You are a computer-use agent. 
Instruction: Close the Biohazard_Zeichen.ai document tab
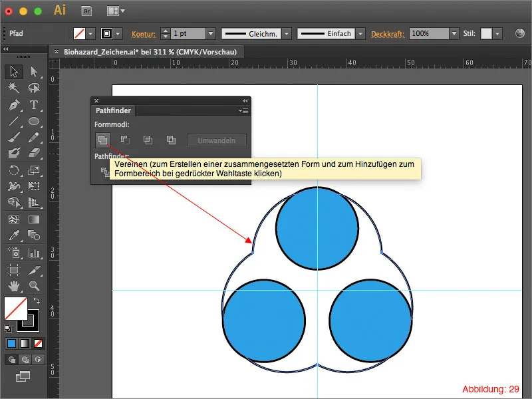pyautogui.click(x=57, y=52)
